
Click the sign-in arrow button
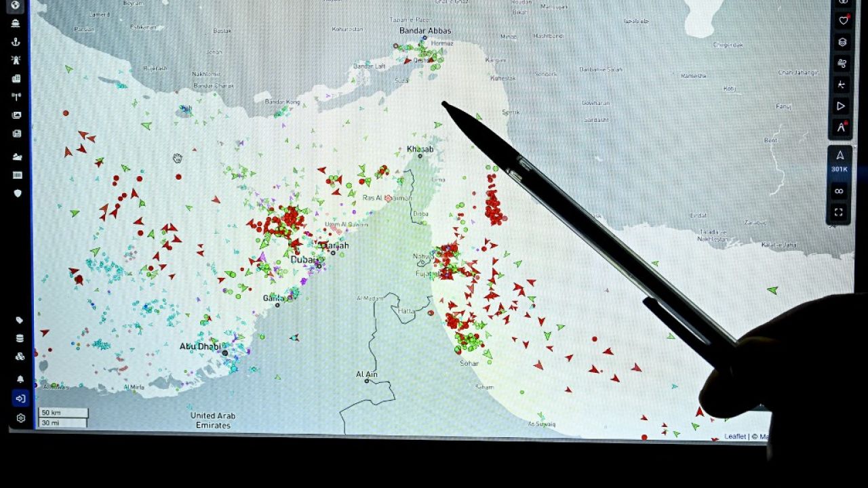coord(20,399)
